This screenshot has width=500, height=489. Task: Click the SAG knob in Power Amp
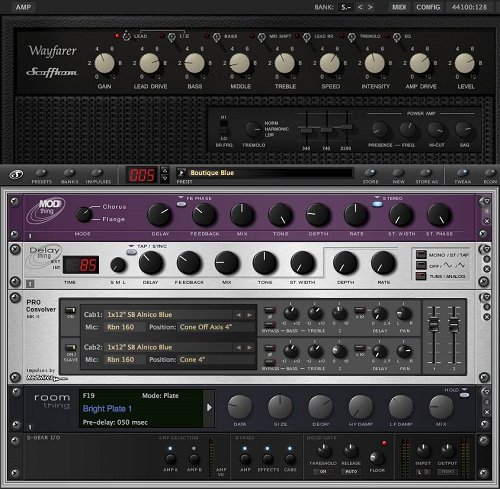[x=464, y=130]
